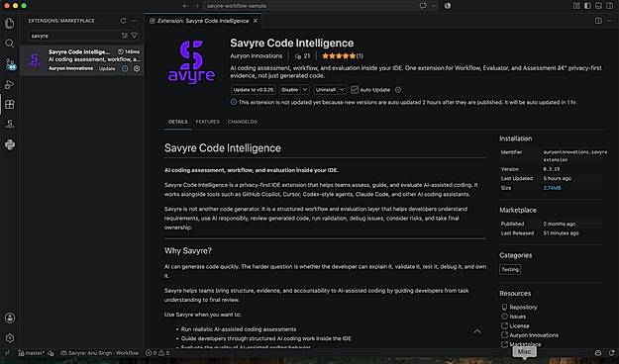The height and width of the screenshot is (364, 619).
Task: Refresh the Extensions Marketplace list
Action: click(x=123, y=21)
